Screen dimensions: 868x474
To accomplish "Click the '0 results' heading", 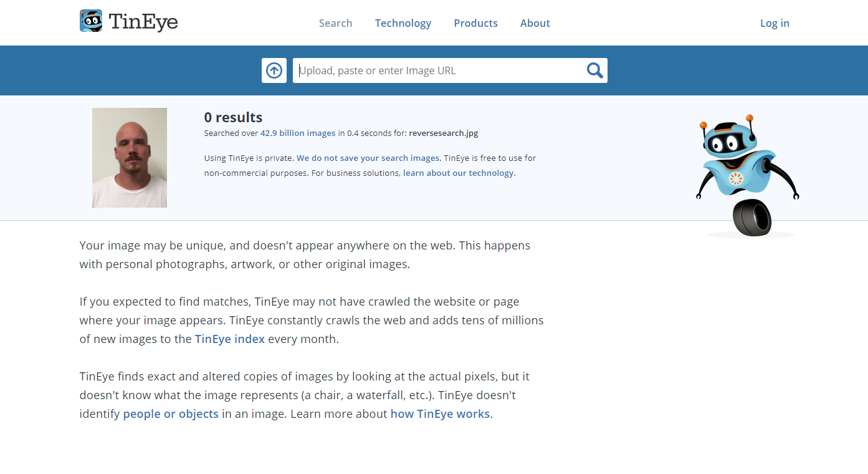I will [x=234, y=117].
